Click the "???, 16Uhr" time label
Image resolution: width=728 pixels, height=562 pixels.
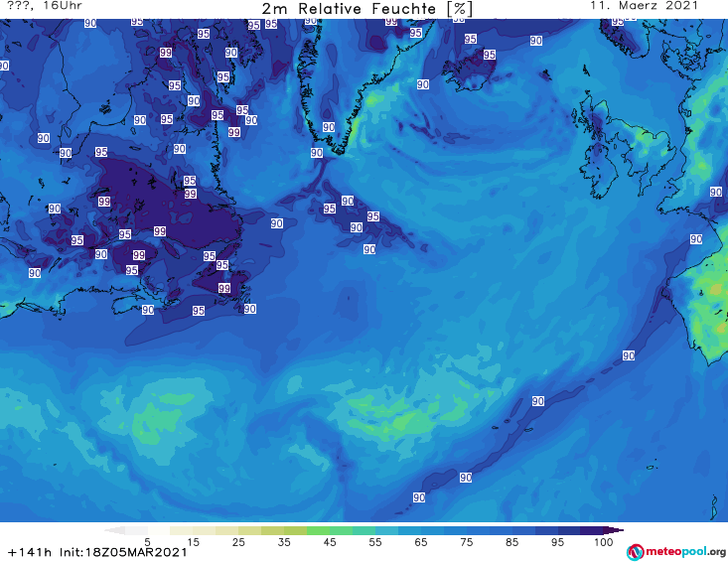point(45,6)
